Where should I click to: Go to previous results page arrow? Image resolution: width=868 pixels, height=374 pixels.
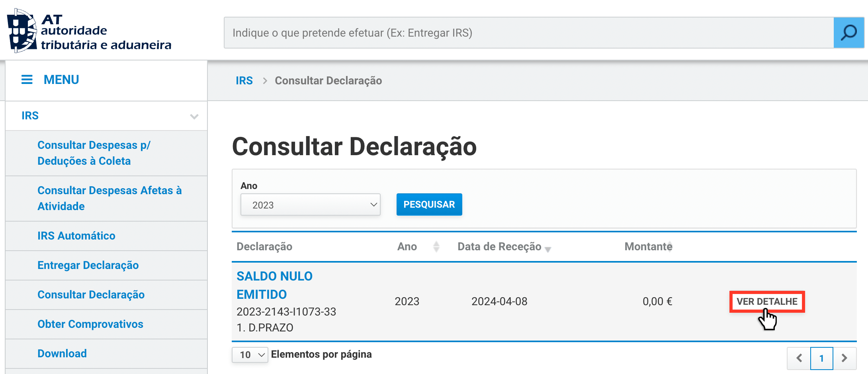[799, 358]
